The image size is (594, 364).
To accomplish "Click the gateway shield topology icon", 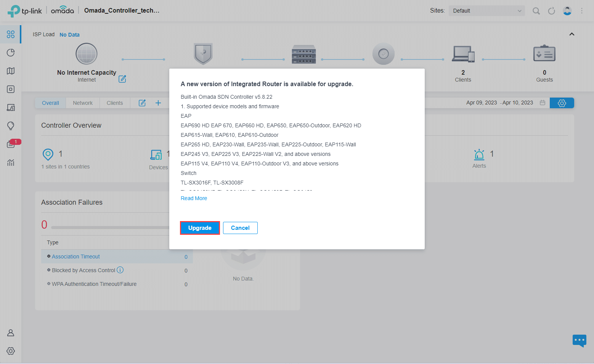I will pyautogui.click(x=203, y=54).
